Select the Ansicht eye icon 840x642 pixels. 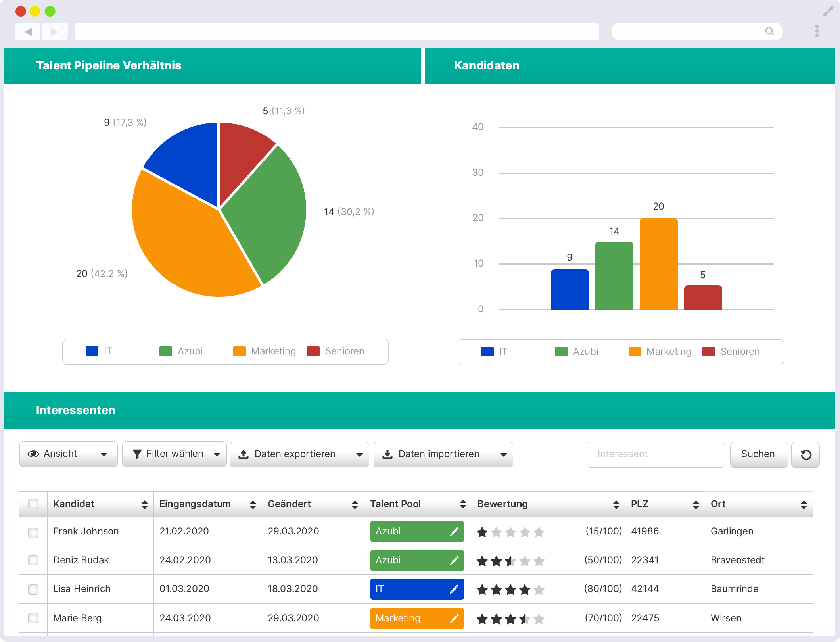tap(34, 454)
